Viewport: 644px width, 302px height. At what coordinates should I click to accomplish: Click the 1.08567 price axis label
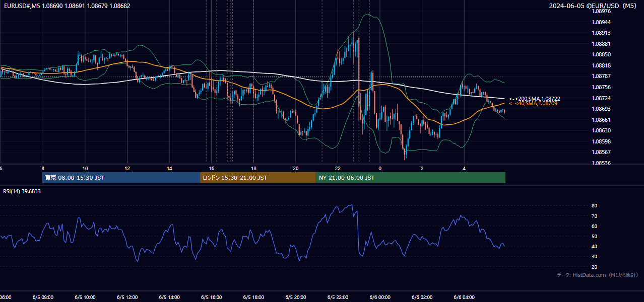point(601,152)
